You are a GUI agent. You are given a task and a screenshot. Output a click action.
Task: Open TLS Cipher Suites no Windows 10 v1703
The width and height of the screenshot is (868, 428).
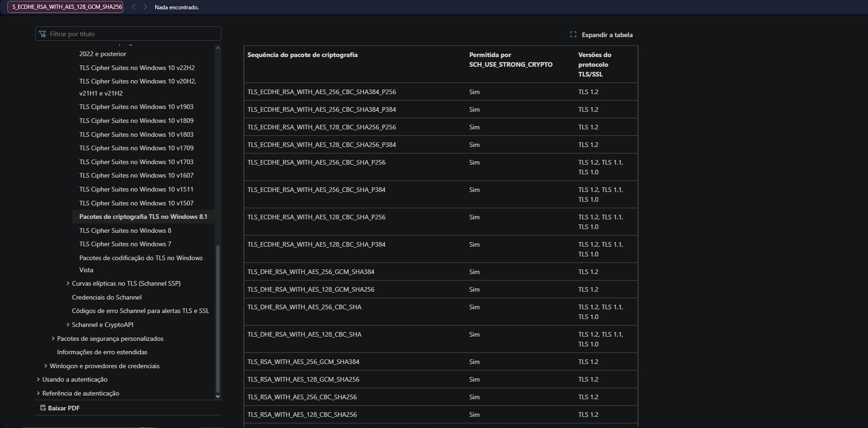(x=136, y=162)
